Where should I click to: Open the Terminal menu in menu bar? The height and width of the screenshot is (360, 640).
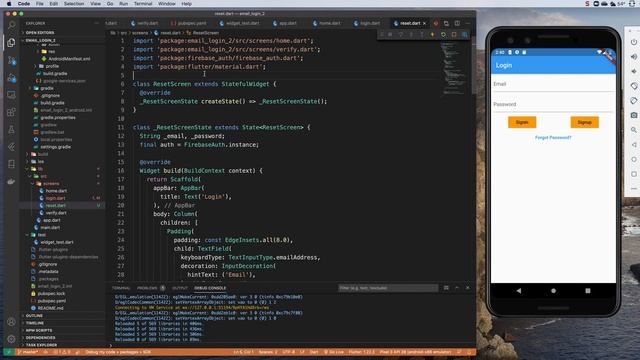143,4
